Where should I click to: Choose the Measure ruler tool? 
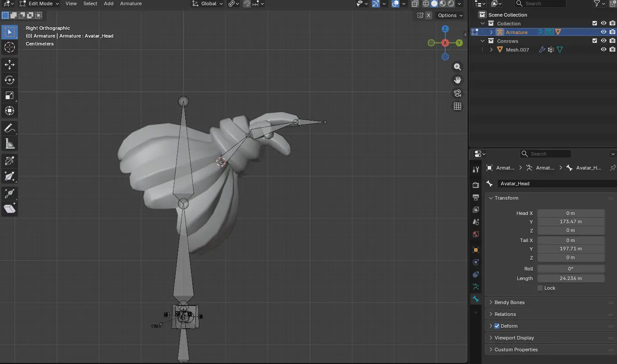point(10,144)
